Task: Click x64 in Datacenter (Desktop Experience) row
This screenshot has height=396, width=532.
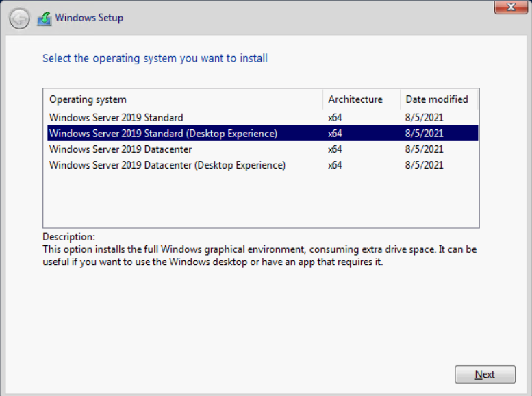Action: (x=335, y=165)
